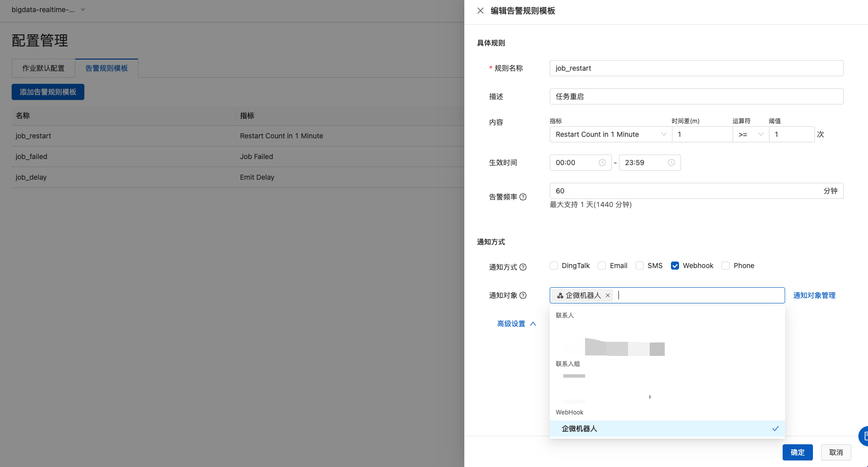Switch to the 作业默认配置 tab
Viewport: 868px width, 467px height.
[x=43, y=68]
